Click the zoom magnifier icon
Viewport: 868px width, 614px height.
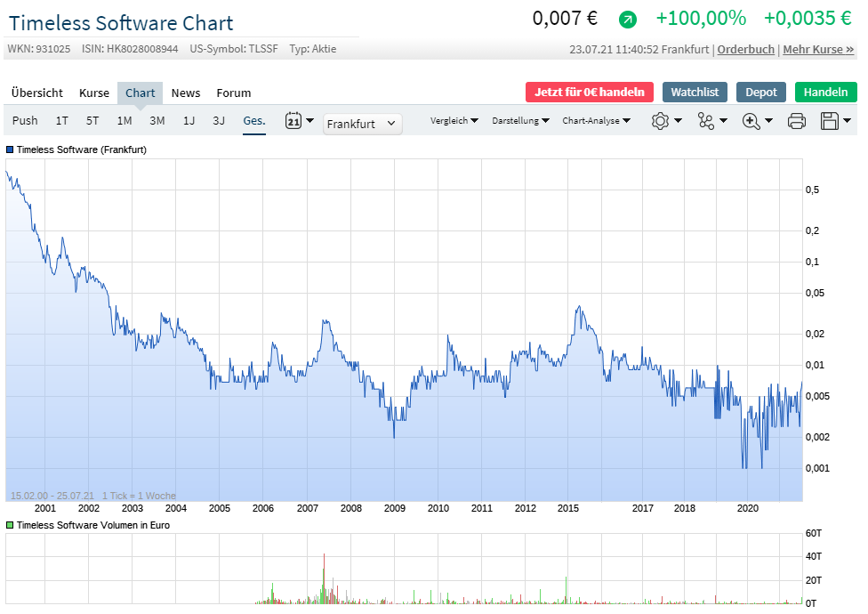(x=751, y=121)
